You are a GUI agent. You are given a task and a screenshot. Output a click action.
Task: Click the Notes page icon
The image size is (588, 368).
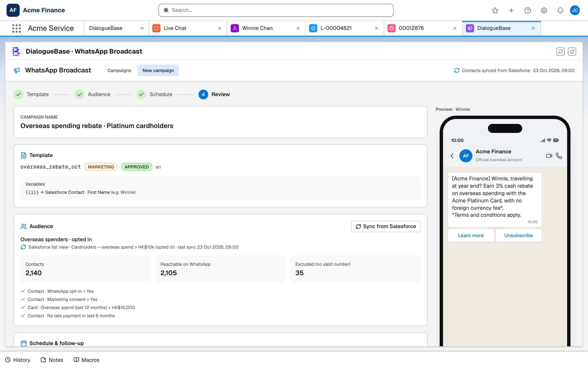click(x=43, y=360)
